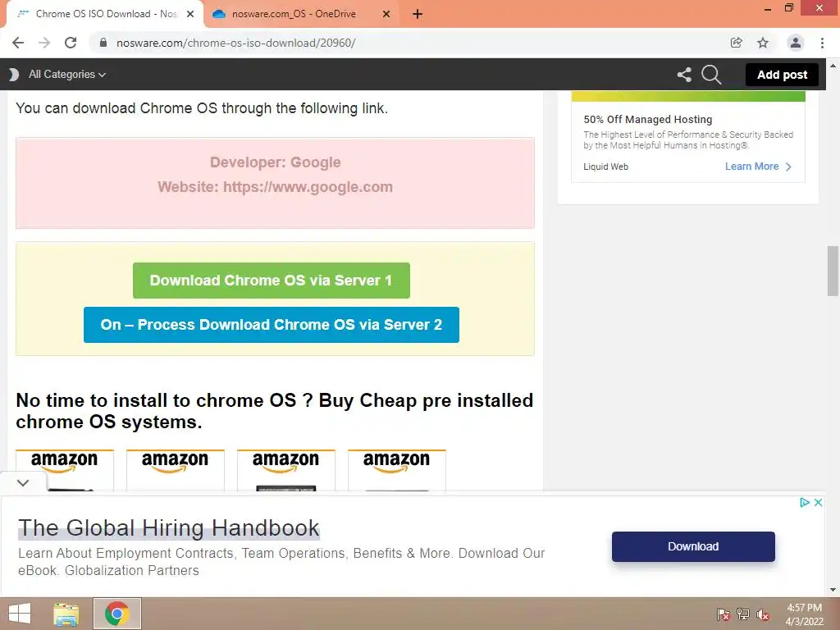This screenshot has width=840, height=630.
Task: Click Download Chrome OS via Server 2
Action: coord(271,325)
